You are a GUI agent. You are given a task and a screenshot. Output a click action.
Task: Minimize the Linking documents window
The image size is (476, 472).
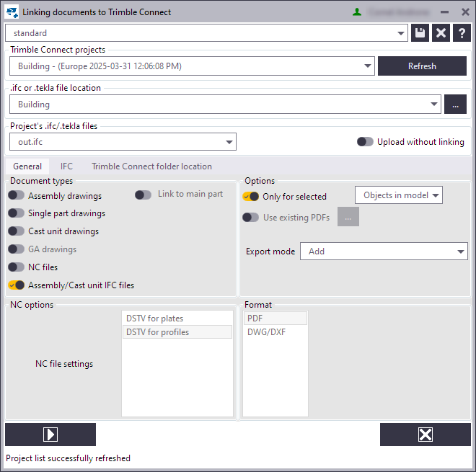(x=444, y=12)
